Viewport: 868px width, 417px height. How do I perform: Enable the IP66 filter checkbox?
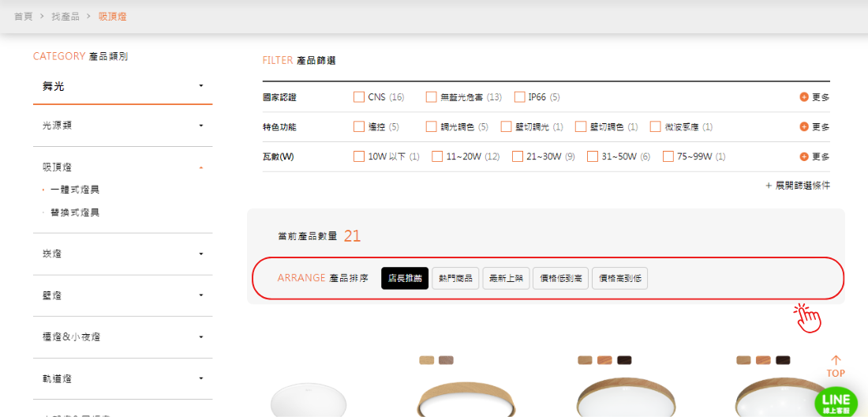[x=520, y=97]
